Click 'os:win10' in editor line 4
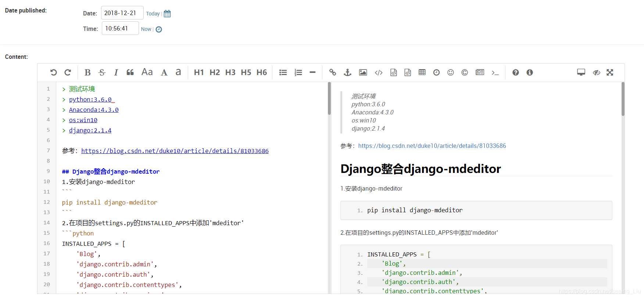 click(x=83, y=120)
